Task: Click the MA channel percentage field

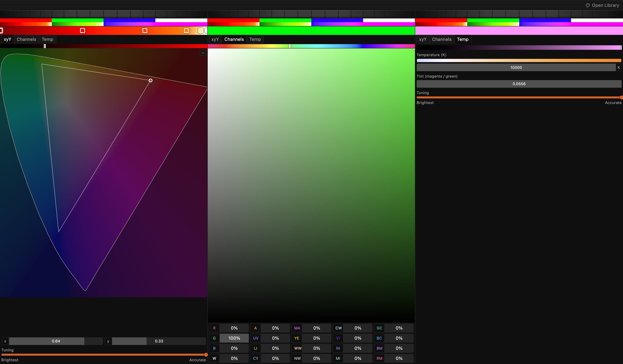Action: 317,328
